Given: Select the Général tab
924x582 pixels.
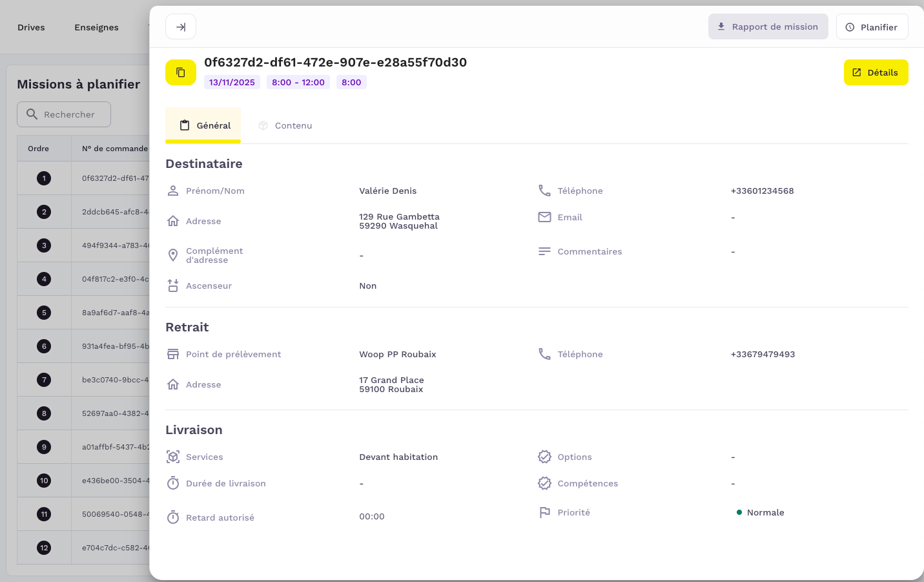Looking at the screenshot, I should (x=203, y=125).
